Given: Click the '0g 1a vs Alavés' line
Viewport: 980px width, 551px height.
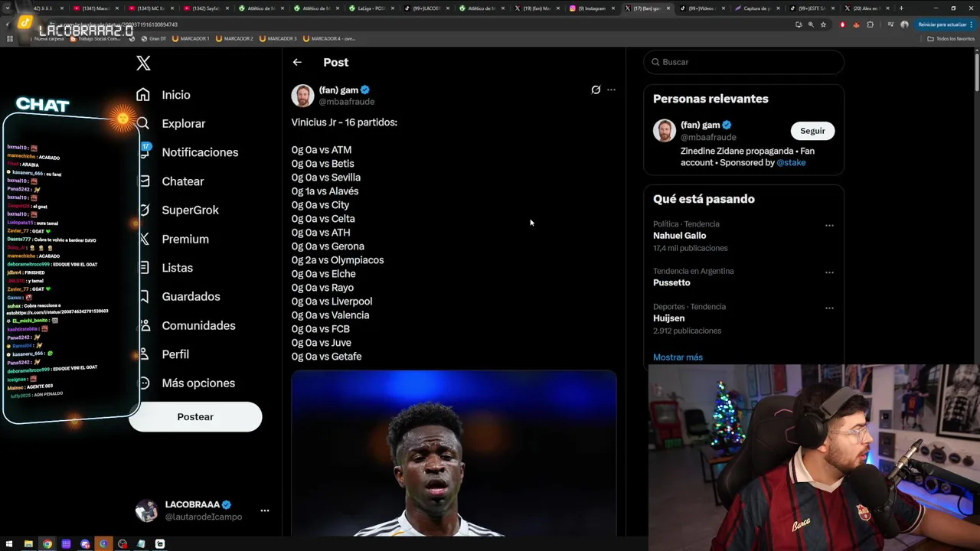Looking at the screenshot, I should pyautogui.click(x=325, y=191).
